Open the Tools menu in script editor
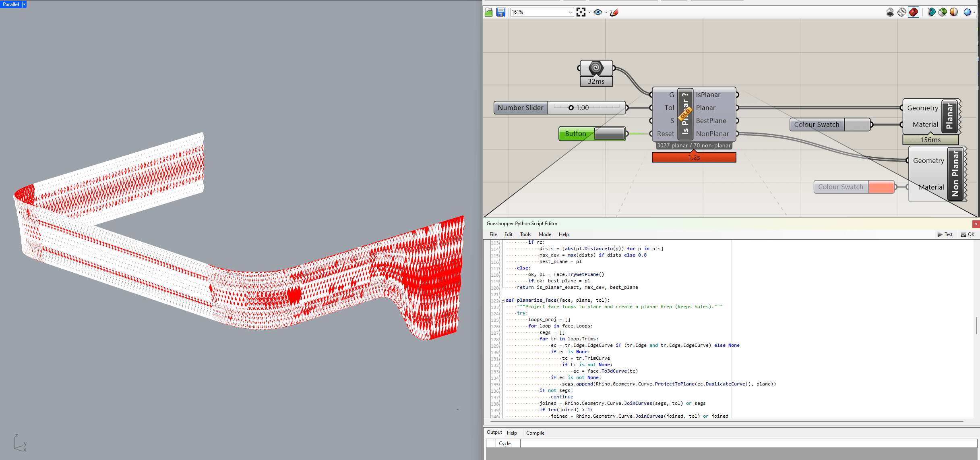 click(x=525, y=234)
